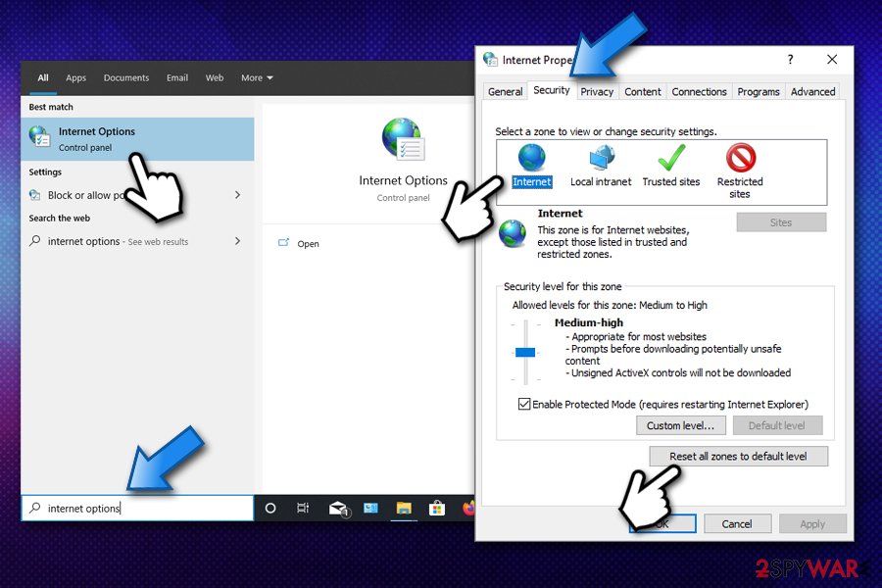Close the Internet Properties dialog
This screenshot has width=882, height=588.
(832, 59)
